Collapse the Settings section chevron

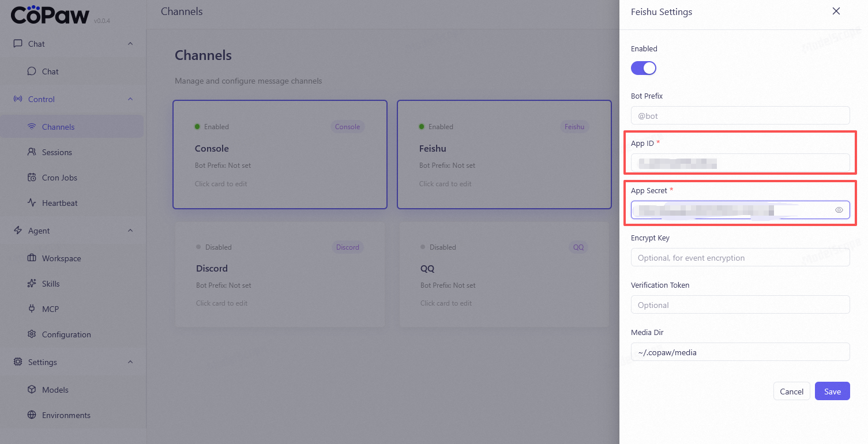pos(130,362)
